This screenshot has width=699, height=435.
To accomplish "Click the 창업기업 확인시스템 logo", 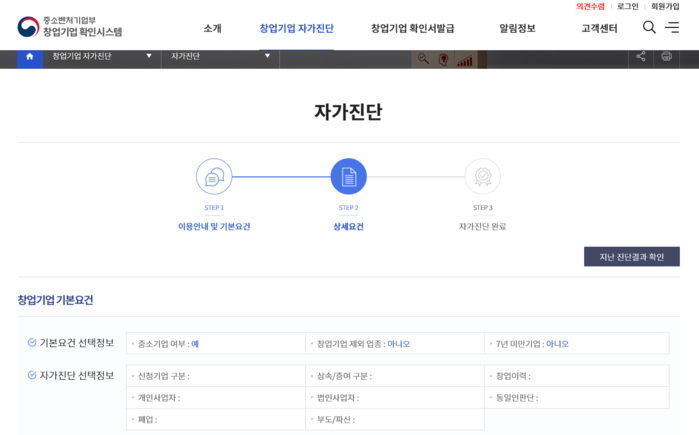I will (x=70, y=27).
